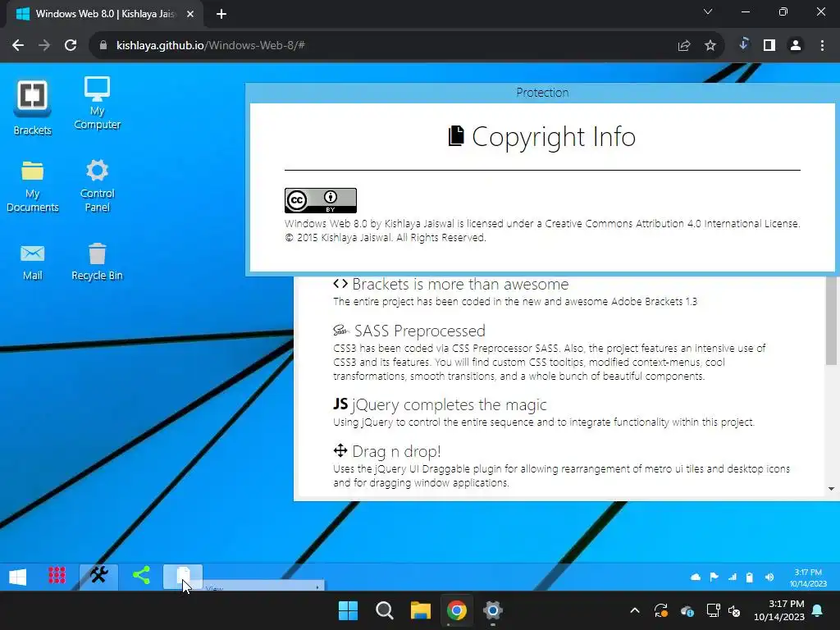The width and height of the screenshot is (840, 630).
Task: Open the red apps grid icon
Action: (57, 575)
